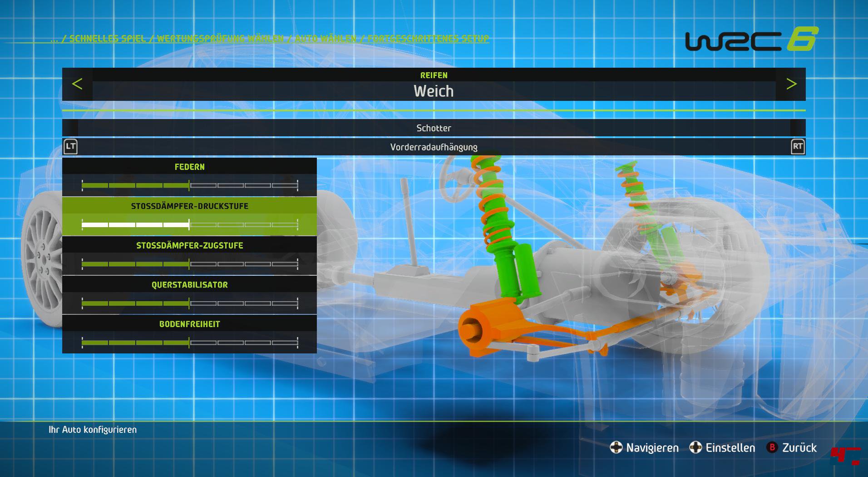Viewport: 868px width, 477px height.
Task: Click the right arrow next to Reifen
Action: pos(791,84)
